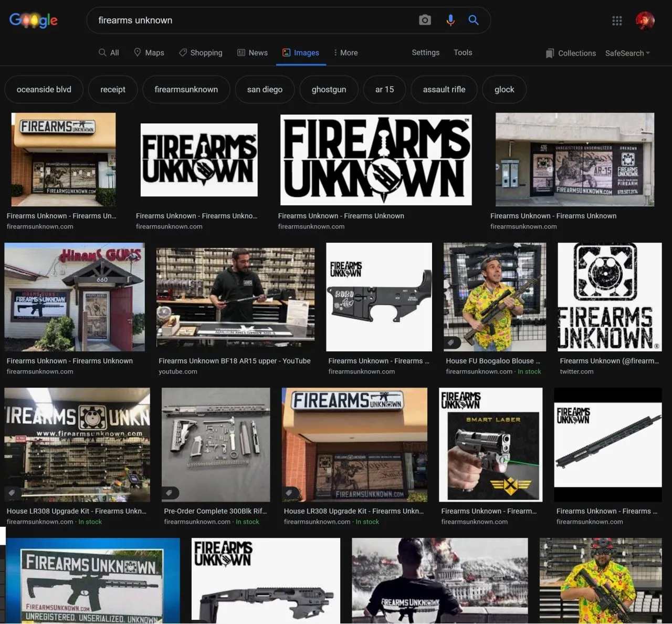Open the Twitter Firearms Unknown logo image

pyautogui.click(x=610, y=297)
